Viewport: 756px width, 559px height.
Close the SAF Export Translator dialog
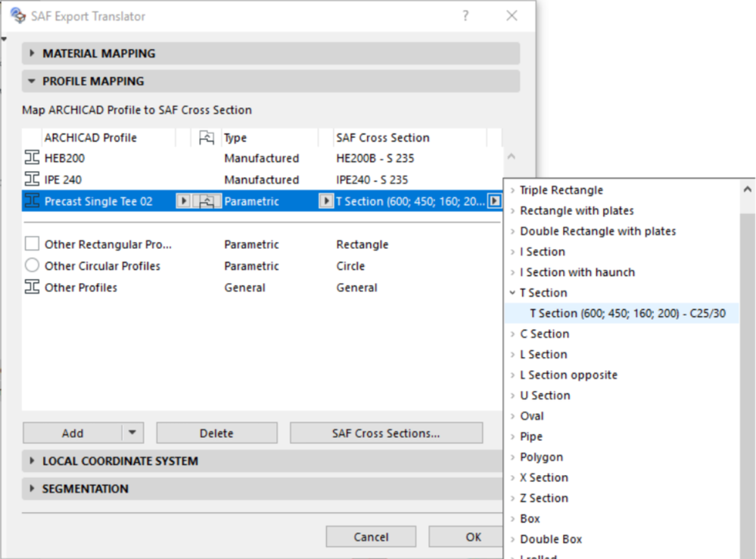point(512,16)
